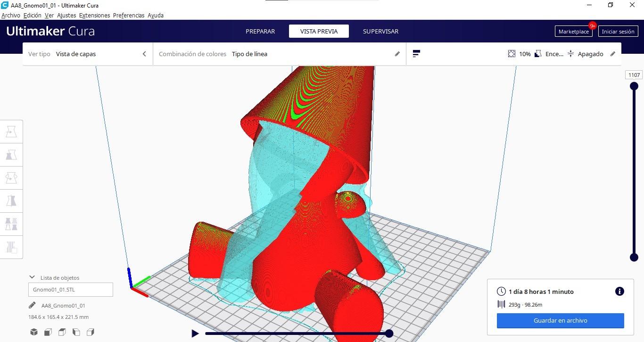Click the infill density icon
Viewport: 644px width, 342px height.
click(512, 54)
